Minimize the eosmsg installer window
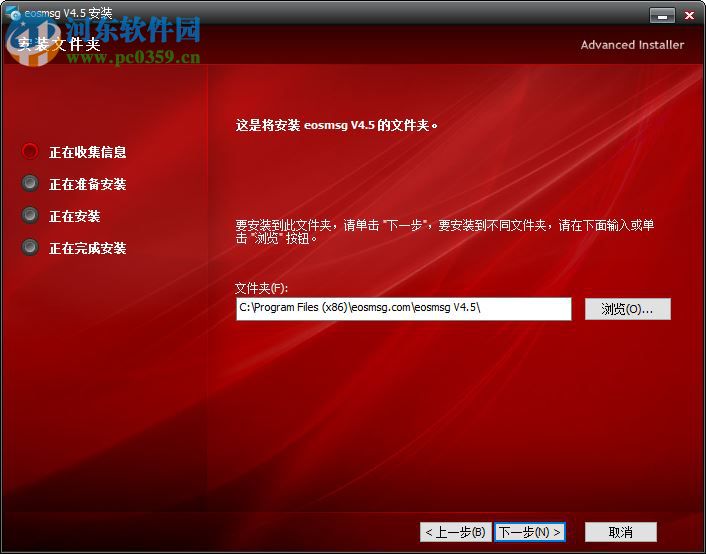 pos(662,15)
